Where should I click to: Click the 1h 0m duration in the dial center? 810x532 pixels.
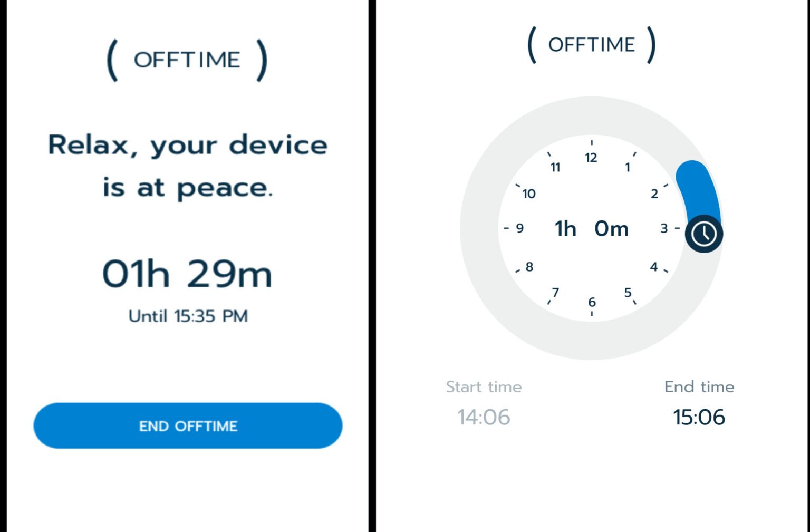coord(591,228)
